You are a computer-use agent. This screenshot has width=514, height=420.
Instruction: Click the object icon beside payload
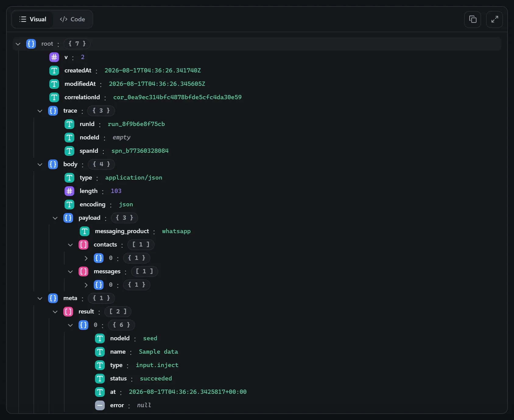click(x=68, y=218)
